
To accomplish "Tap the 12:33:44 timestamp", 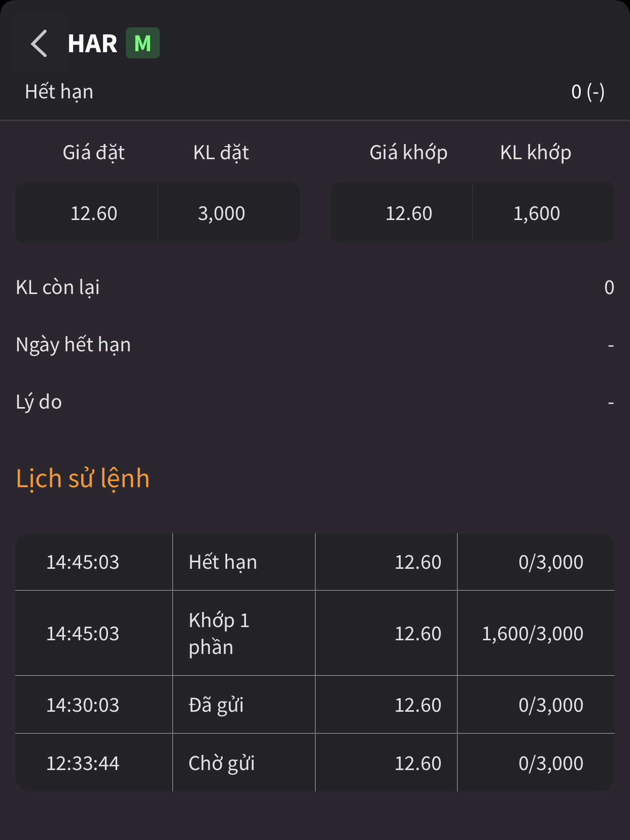I will tap(83, 763).
